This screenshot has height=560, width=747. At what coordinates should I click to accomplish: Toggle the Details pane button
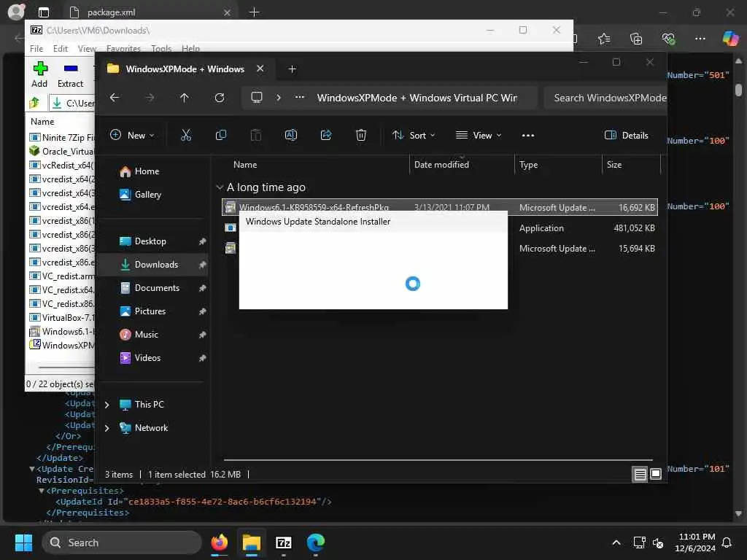coord(626,135)
